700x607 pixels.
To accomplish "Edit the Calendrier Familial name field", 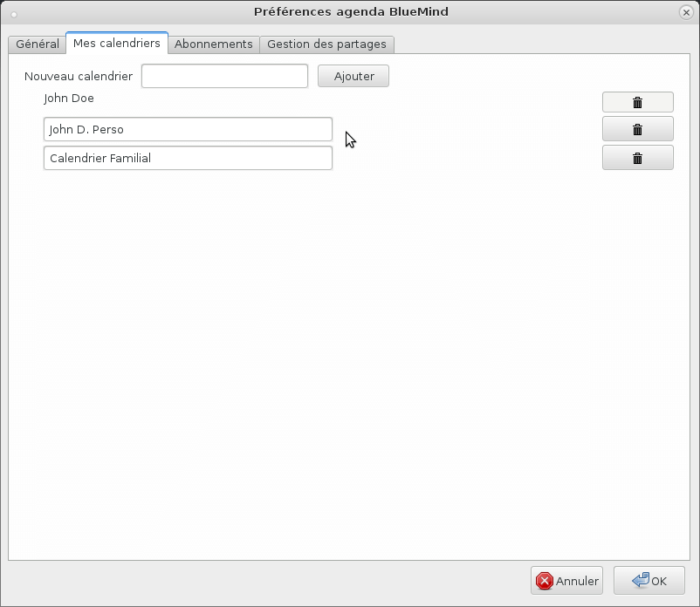I will pyautogui.click(x=188, y=158).
